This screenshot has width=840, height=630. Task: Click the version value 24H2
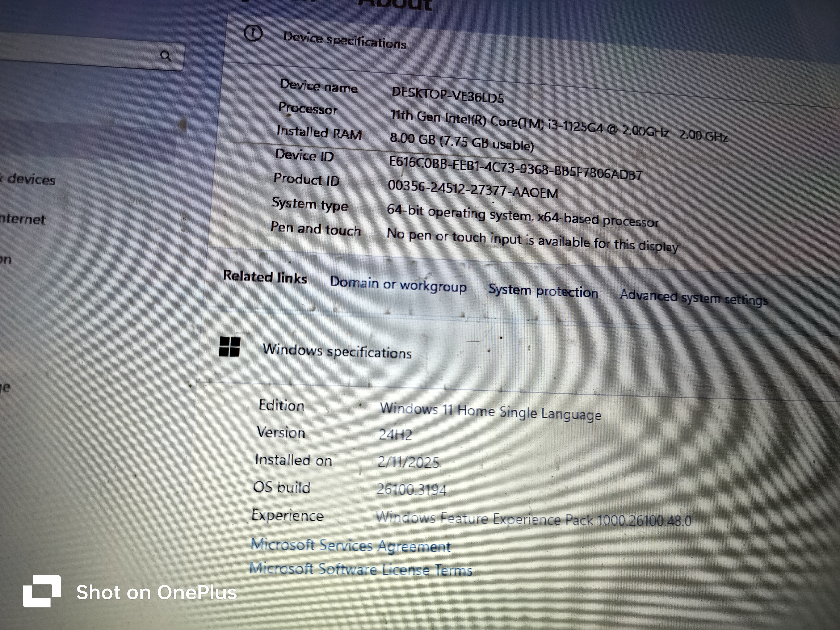click(395, 434)
